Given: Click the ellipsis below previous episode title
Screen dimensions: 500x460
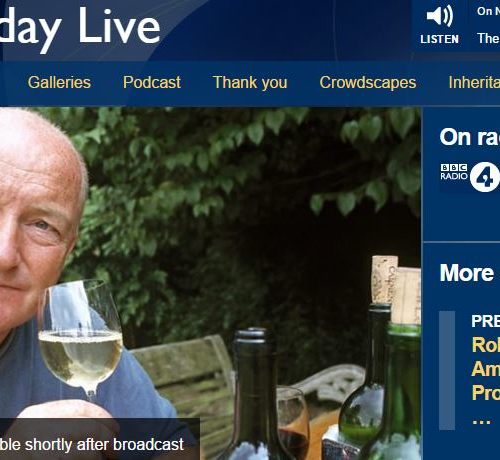Looking at the screenshot, I should 482,422.
